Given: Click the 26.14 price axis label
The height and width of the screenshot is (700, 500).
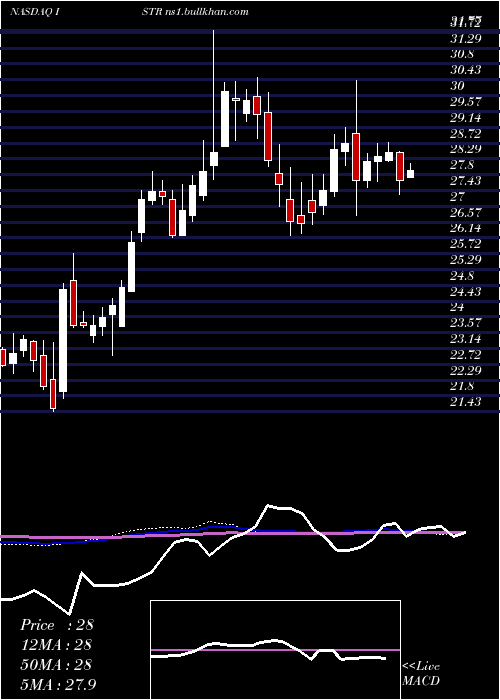Looking at the screenshot, I should click(x=466, y=228).
